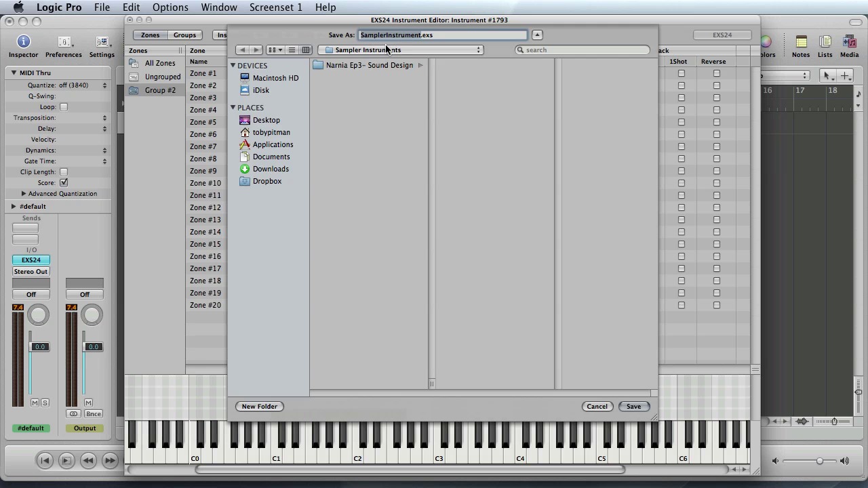Open Dropbox in Places sidebar
The width and height of the screenshot is (868, 488).
tap(261, 181)
